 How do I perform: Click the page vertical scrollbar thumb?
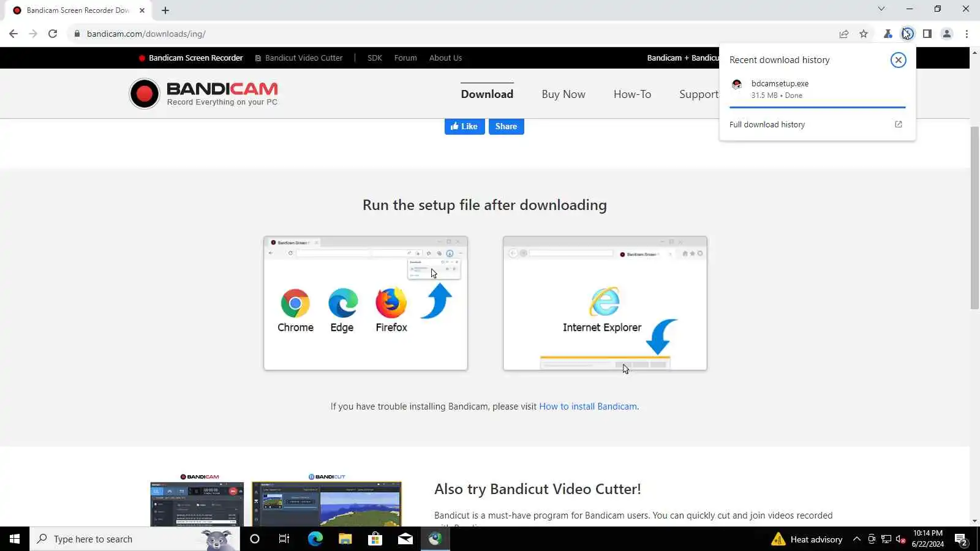point(974,217)
